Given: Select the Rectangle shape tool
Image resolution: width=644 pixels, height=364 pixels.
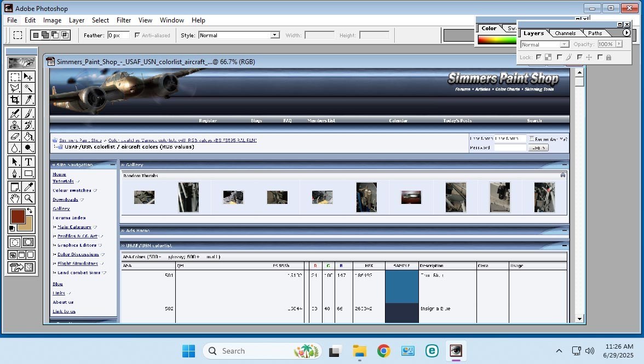Looking at the screenshot, I should click(28, 174).
